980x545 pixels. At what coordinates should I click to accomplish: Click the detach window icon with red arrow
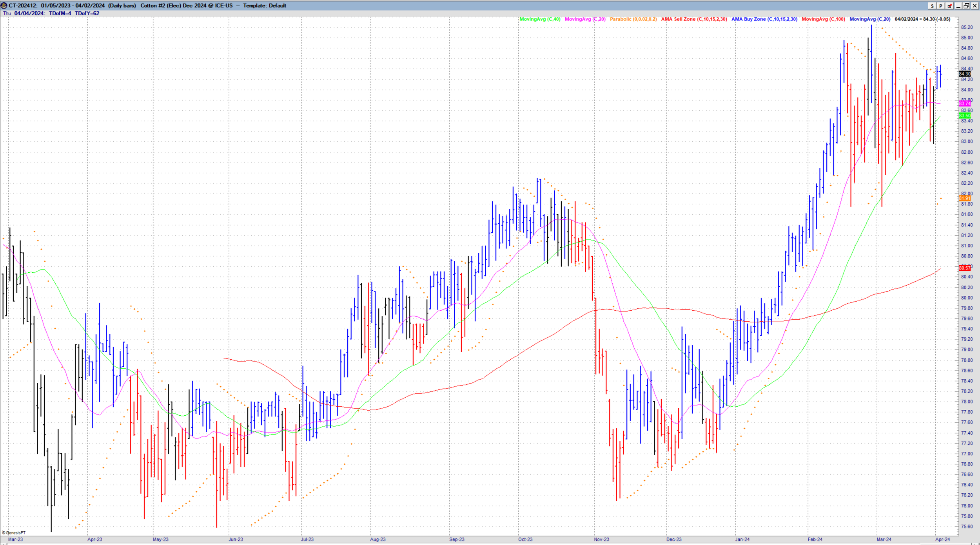[x=949, y=5]
